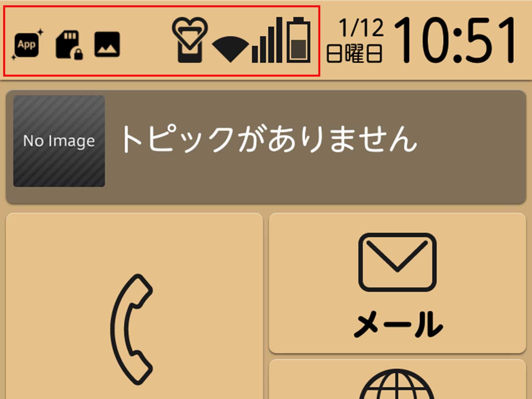The width and height of the screenshot is (532, 399).
Task: Tap the battery level icon
Action: click(298, 40)
